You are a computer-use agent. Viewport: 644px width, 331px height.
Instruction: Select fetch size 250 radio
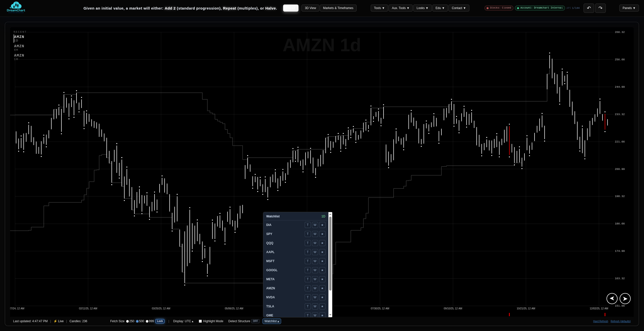[x=127, y=321]
